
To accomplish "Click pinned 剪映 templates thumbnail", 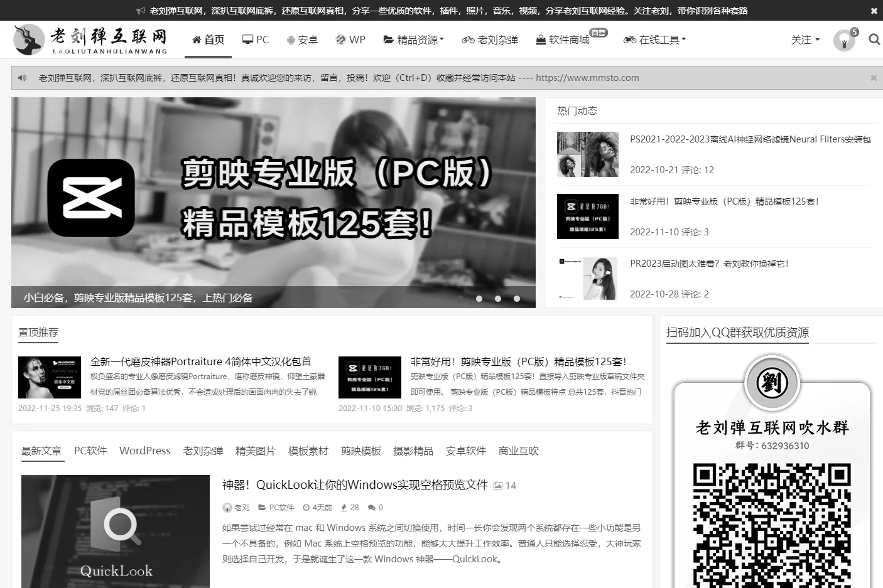I will (370, 377).
